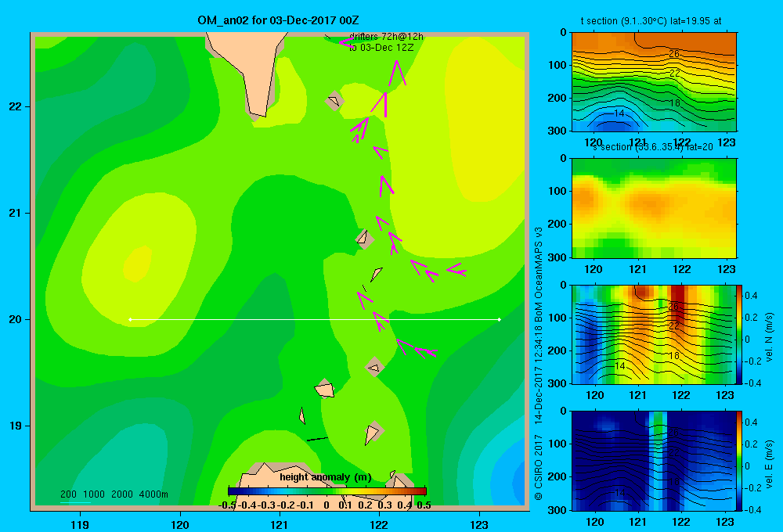
Task: Click the Taiwan landmass at the map top
Action: 252,65
